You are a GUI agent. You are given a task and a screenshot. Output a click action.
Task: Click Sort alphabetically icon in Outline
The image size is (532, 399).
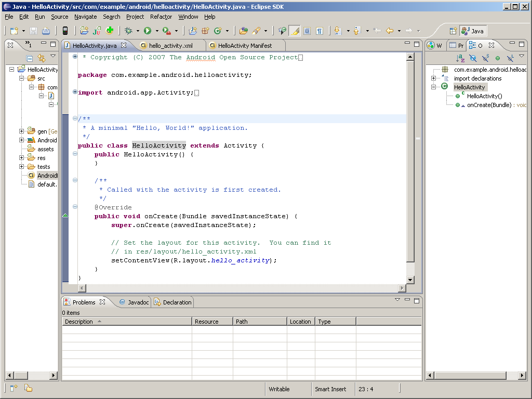[460, 58]
